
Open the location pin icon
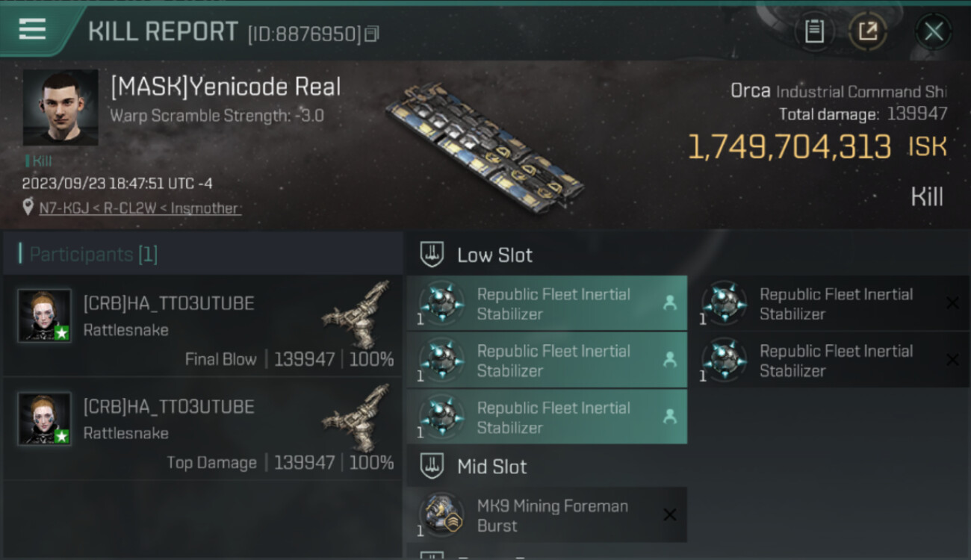(x=28, y=208)
